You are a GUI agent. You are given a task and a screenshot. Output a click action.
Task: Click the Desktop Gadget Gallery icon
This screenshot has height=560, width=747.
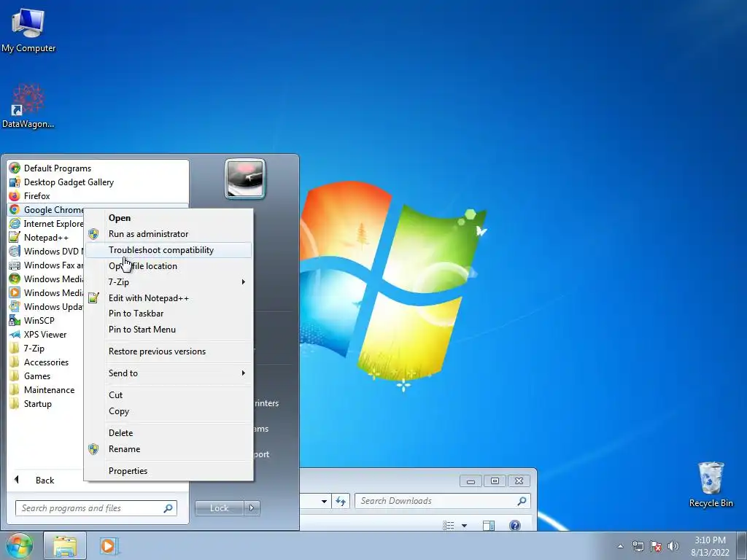(15, 182)
